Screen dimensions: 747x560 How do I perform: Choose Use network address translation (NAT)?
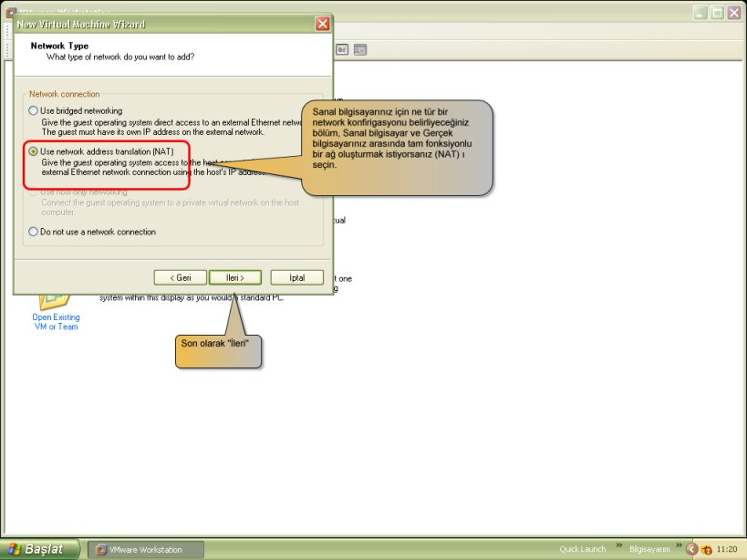pyautogui.click(x=34, y=150)
